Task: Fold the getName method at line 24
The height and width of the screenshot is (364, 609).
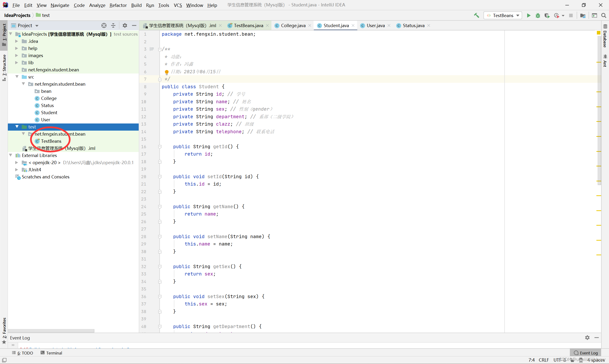Action: point(160,207)
